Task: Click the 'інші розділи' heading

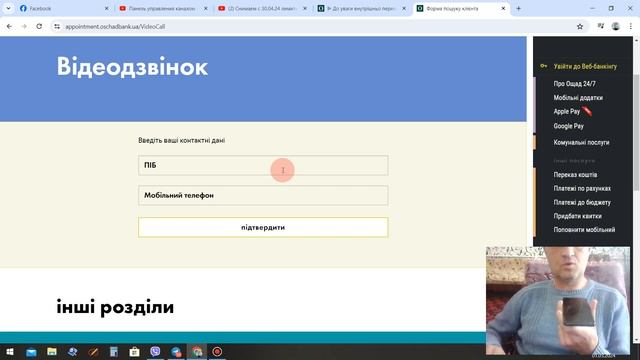Action: (x=115, y=307)
